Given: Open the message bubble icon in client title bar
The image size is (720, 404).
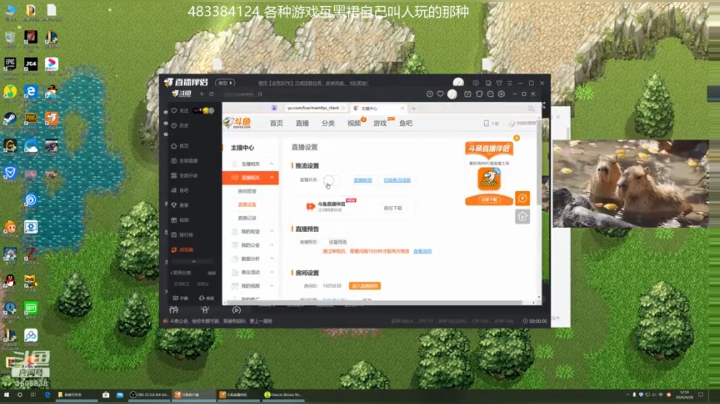Looking at the screenshot, I should point(490,94).
